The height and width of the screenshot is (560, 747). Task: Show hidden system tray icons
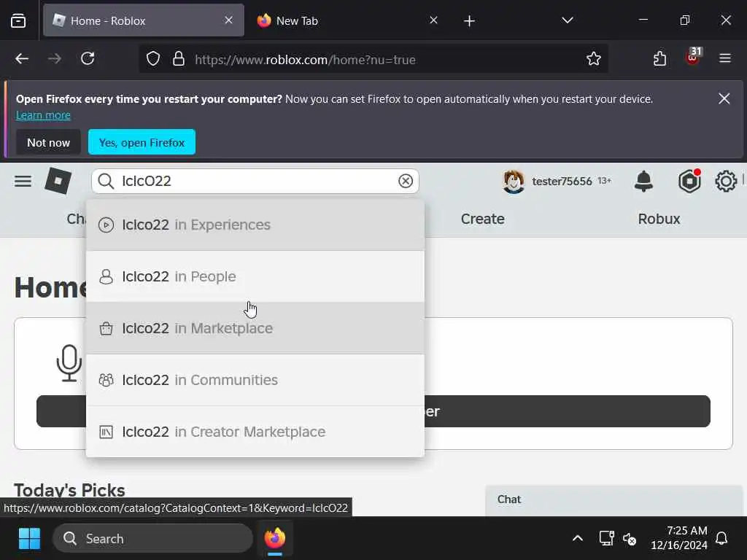coord(578,539)
